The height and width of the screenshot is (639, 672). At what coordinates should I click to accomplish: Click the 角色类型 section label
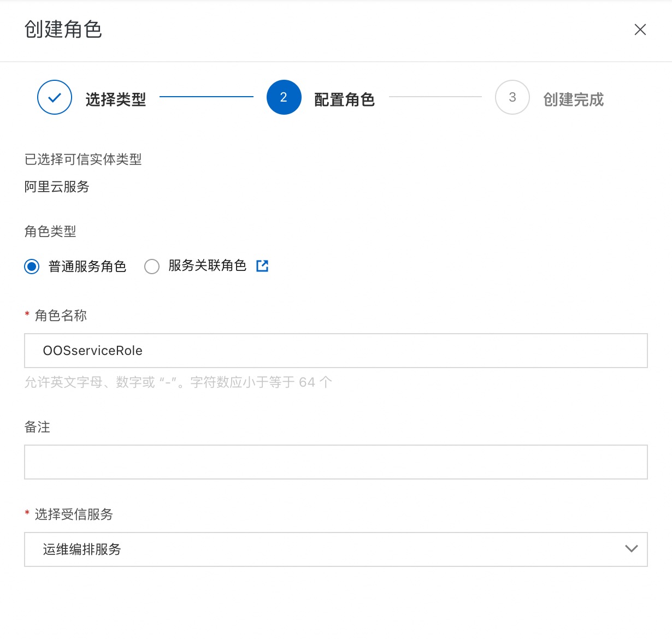[50, 232]
